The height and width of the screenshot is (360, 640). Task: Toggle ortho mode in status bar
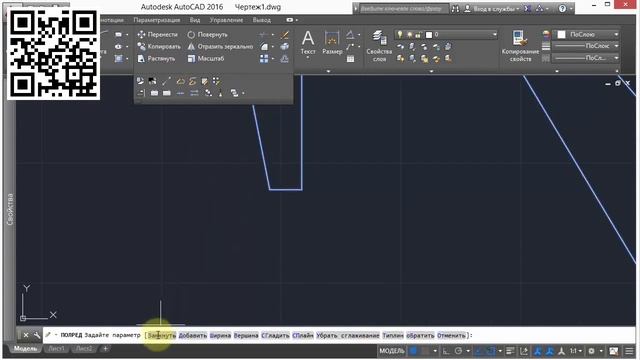coord(446,351)
